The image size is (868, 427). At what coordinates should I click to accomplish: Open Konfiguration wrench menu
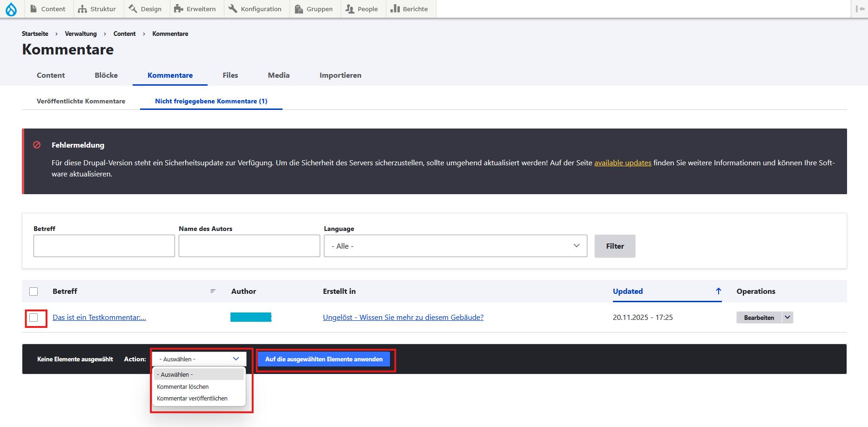coord(255,9)
